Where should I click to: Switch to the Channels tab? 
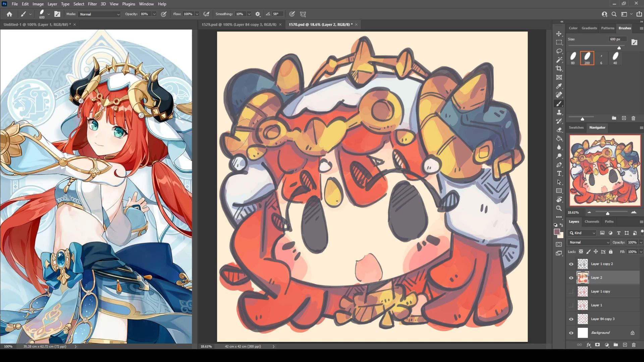click(x=592, y=222)
